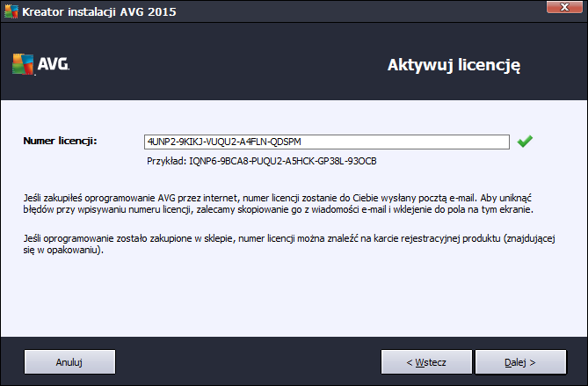Click the colorful AVG emblem in header
The height and width of the screenshot is (386, 588).
[x=23, y=64]
